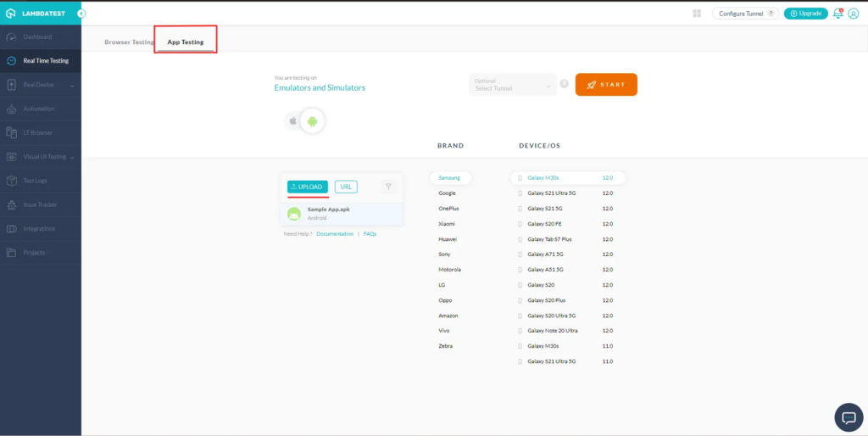The height and width of the screenshot is (436, 868).
Task: Click the Projects folder icon
Action: [x=11, y=253]
